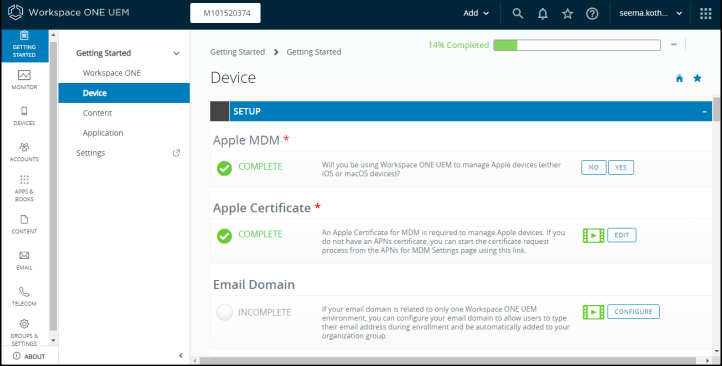
Task: Select Device in the submenu
Action: point(124,93)
